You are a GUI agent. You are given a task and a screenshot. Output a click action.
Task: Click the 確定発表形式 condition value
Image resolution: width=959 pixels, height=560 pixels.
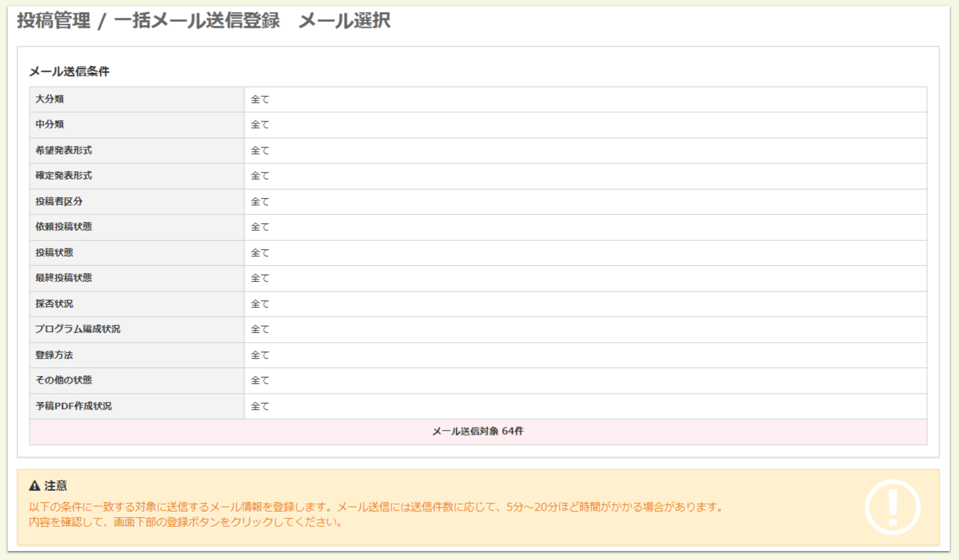coord(260,175)
